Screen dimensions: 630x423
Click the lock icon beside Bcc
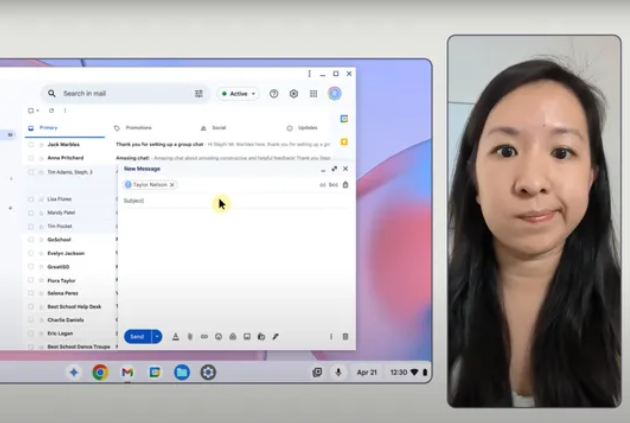[x=345, y=185]
